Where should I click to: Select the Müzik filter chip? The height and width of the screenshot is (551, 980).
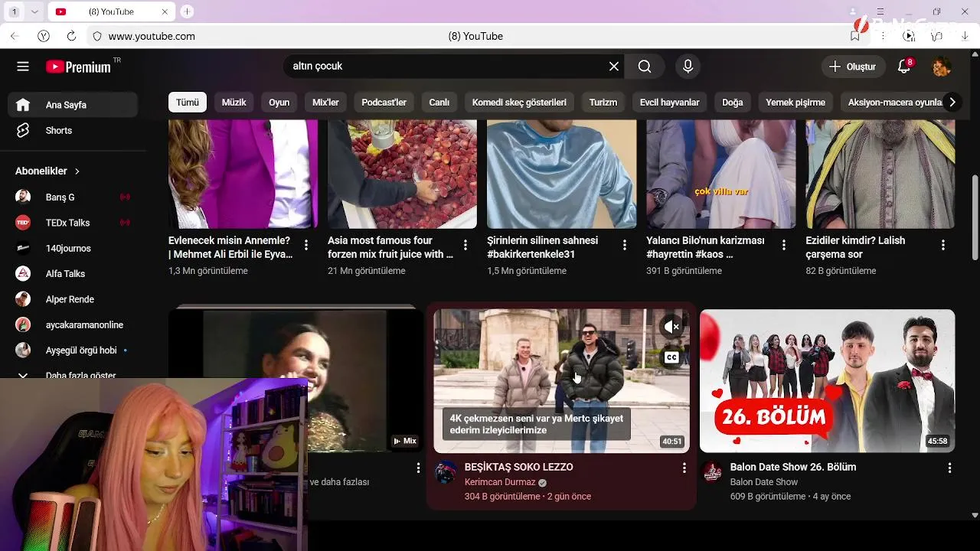click(234, 103)
